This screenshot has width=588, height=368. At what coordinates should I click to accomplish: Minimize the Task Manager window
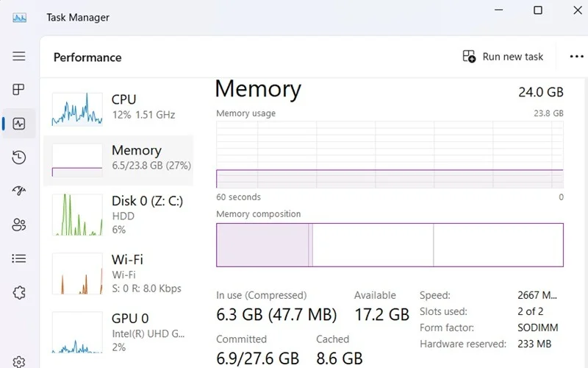click(x=499, y=10)
